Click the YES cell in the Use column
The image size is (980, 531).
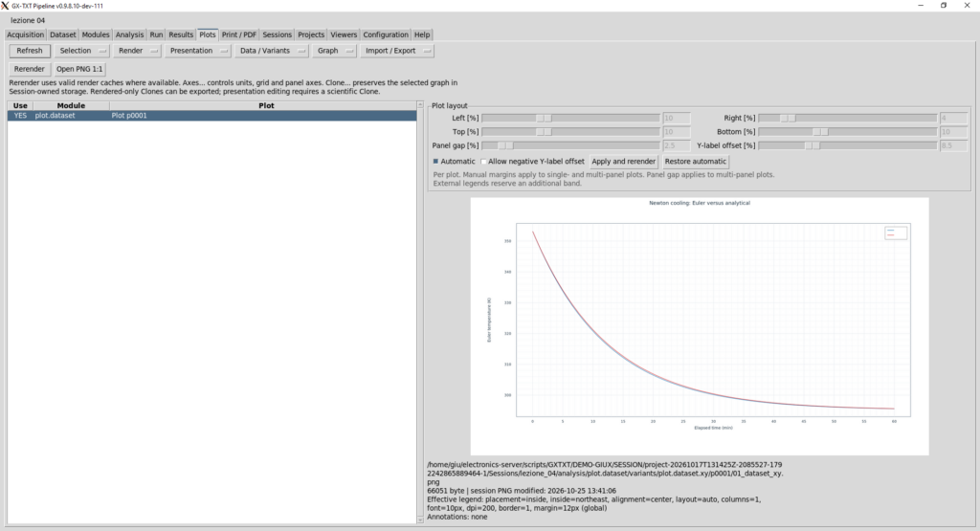point(20,116)
